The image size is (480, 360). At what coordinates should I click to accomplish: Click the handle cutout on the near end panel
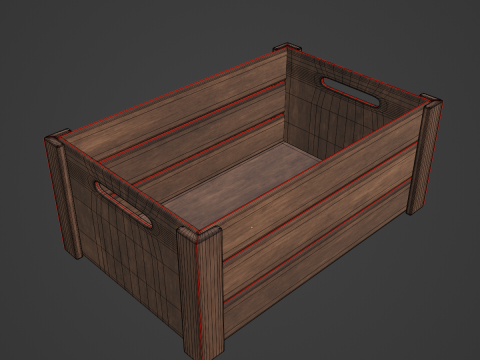[123, 204]
